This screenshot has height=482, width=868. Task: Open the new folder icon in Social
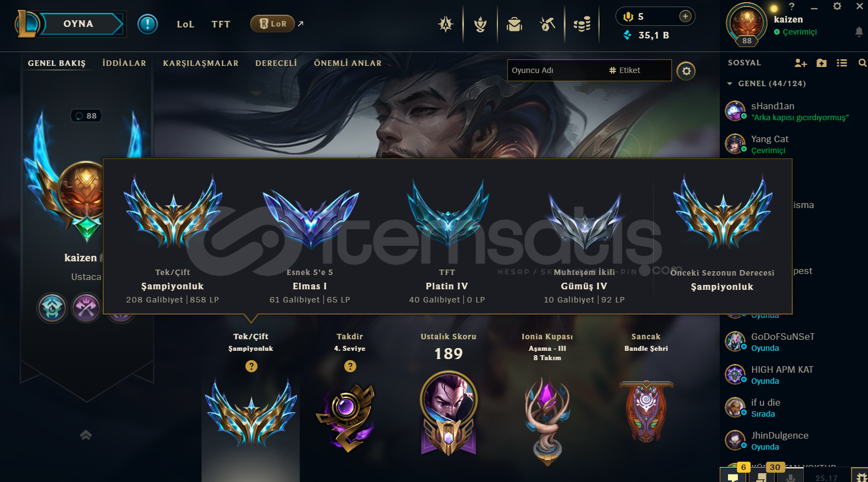click(821, 63)
